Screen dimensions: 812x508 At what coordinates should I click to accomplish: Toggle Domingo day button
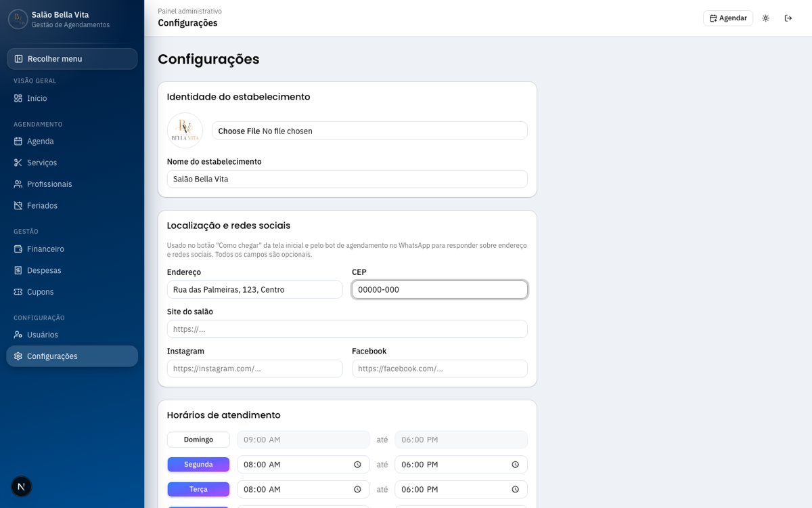[198, 440]
